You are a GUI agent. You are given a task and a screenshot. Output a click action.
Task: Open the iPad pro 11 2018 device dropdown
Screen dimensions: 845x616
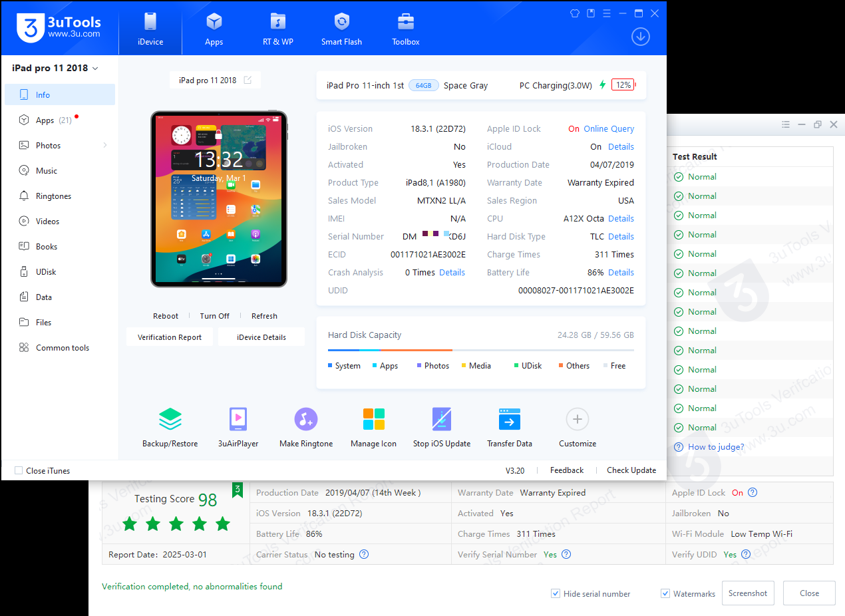pos(55,69)
